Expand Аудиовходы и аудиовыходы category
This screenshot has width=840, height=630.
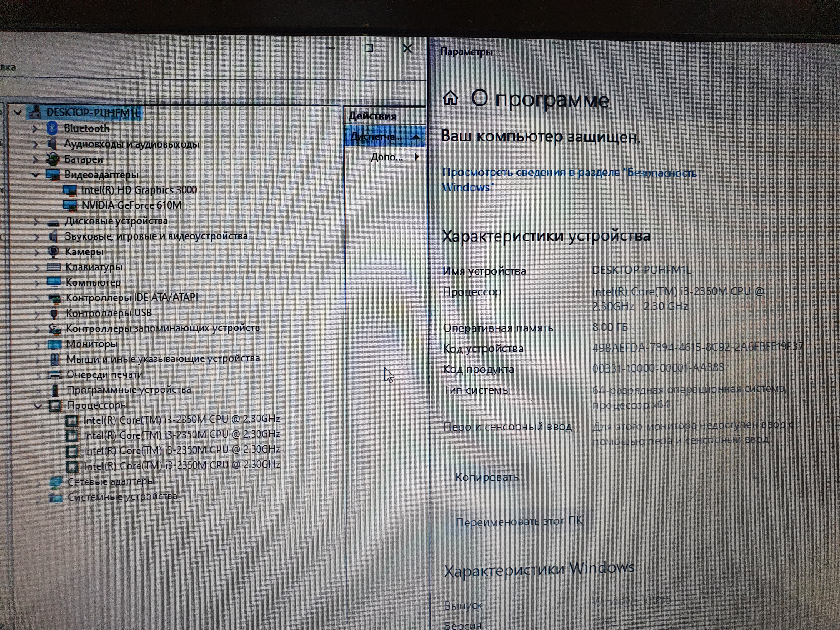tap(35, 144)
